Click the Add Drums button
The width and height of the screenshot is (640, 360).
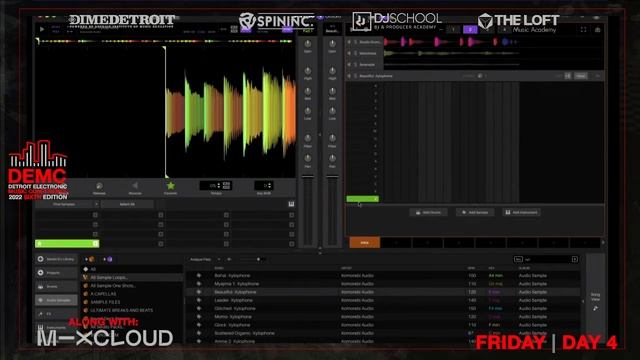point(428,212)
